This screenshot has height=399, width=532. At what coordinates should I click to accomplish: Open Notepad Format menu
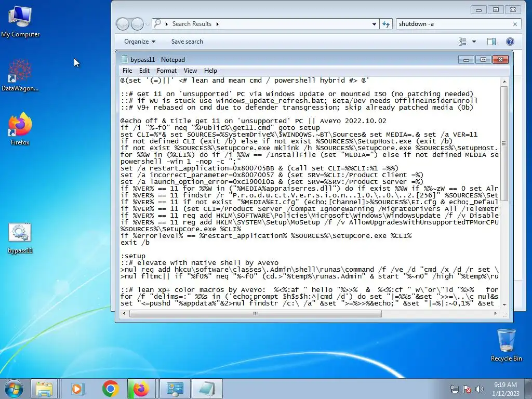click(167, 71)
